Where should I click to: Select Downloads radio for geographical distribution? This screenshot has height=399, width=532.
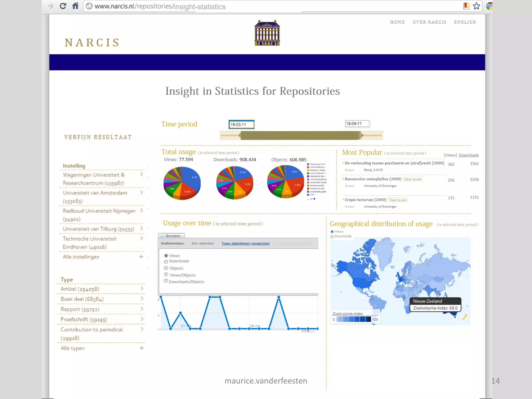pyautogui.click(x=332, y=237)
